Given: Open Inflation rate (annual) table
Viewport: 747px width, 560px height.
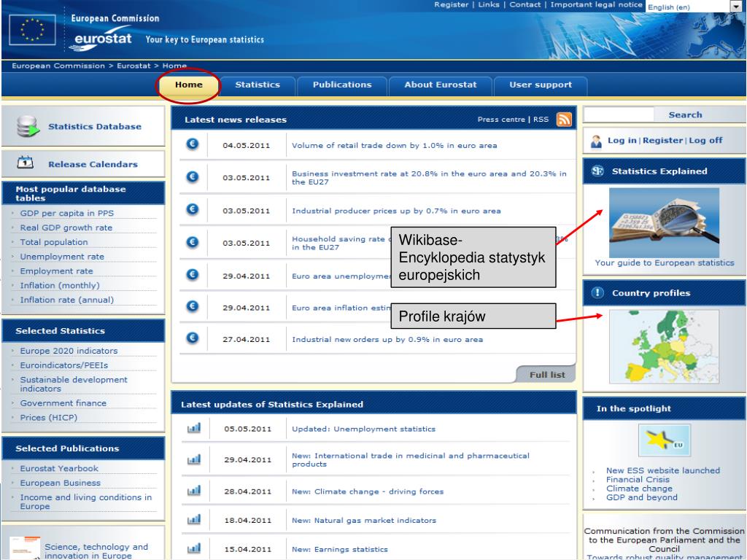Looking at the screenshot, I should [x=66, y=300].
